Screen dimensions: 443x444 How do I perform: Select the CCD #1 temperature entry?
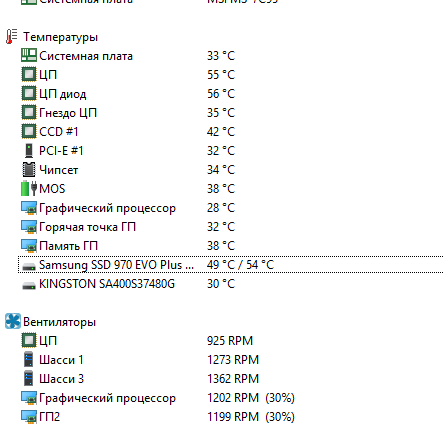pyautogui.click(x=128, y=132)
